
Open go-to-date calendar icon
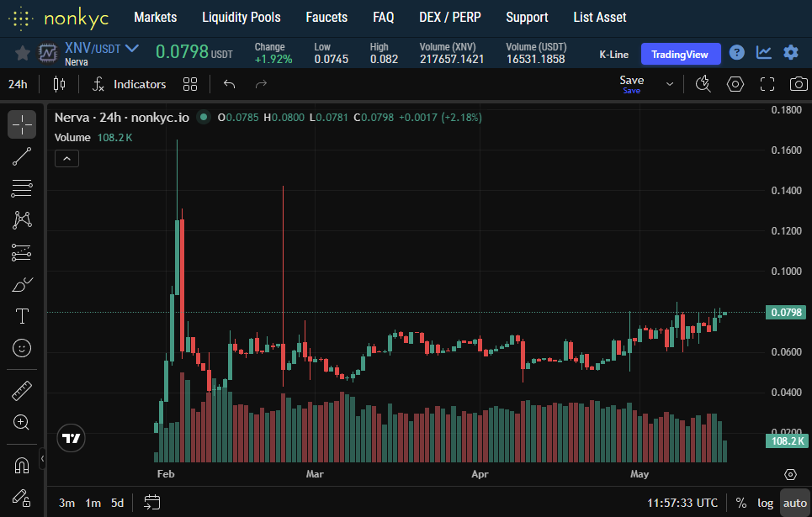point(151,503)
